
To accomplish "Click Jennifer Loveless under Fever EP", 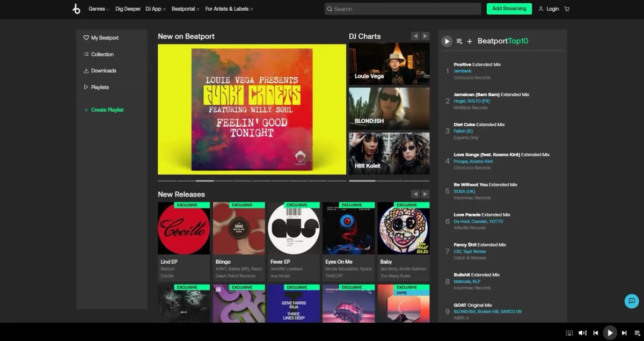I will click(287, 269).
